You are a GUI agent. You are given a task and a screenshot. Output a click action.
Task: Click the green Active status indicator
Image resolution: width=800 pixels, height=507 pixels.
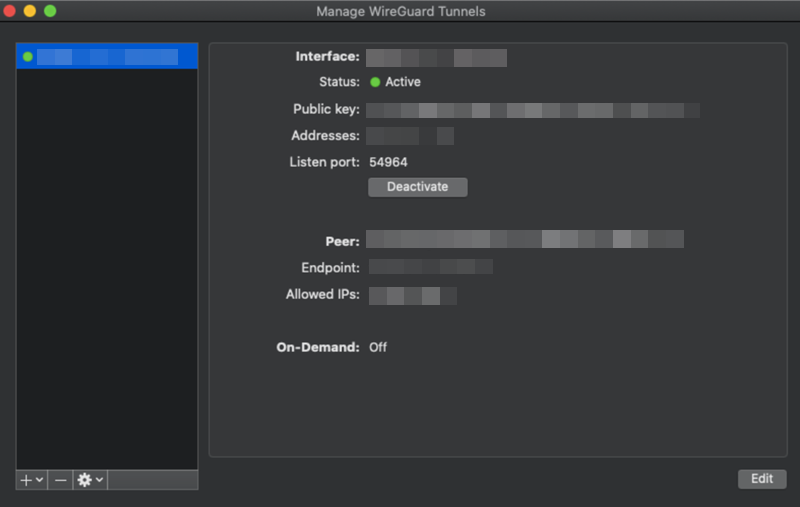[376, 82]
